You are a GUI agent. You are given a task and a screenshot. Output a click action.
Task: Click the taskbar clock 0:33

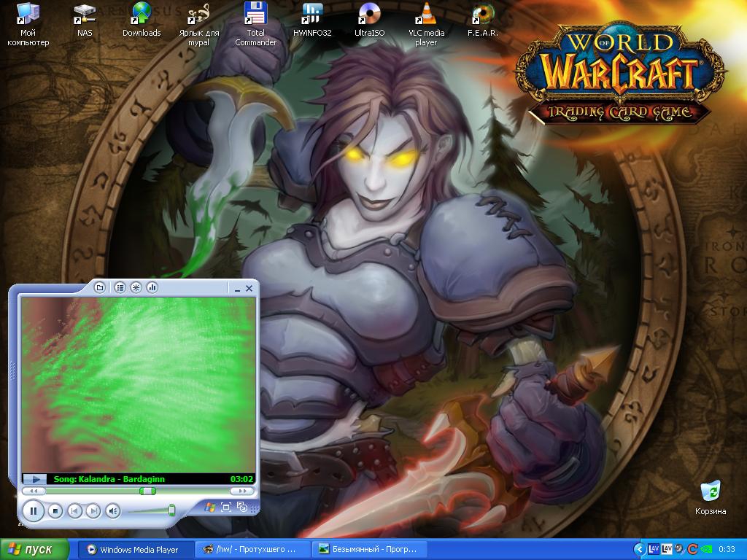tap(727, 550)
